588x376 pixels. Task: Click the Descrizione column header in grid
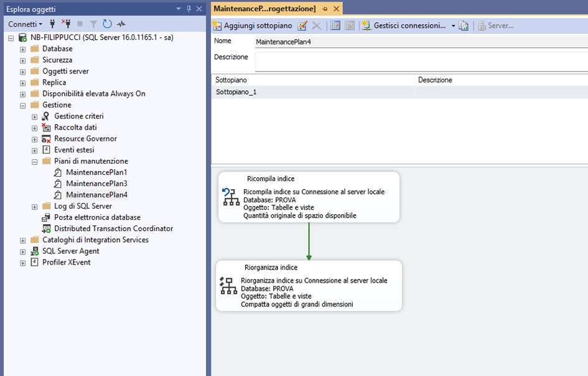(502, 80)
